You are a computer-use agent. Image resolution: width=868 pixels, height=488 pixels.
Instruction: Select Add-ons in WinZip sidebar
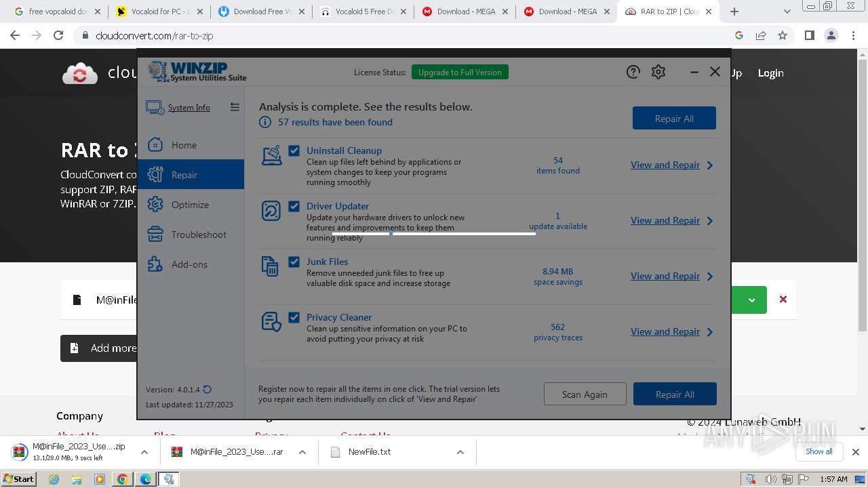click(x=191, y=264)
